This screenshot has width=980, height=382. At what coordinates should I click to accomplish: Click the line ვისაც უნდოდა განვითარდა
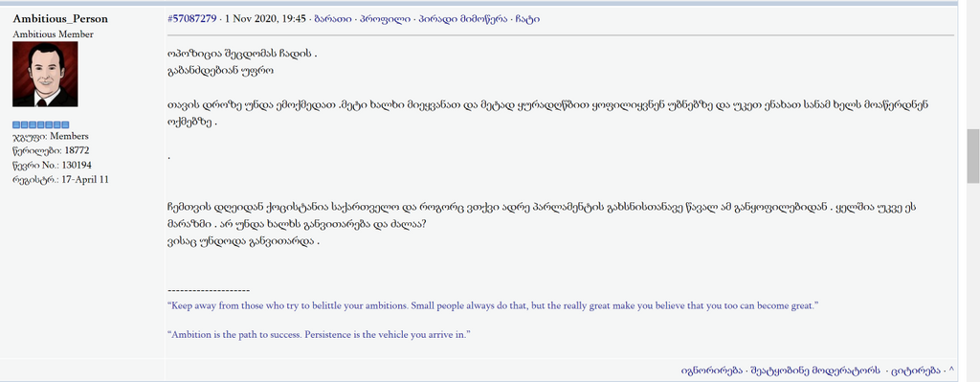pos(244,240)
